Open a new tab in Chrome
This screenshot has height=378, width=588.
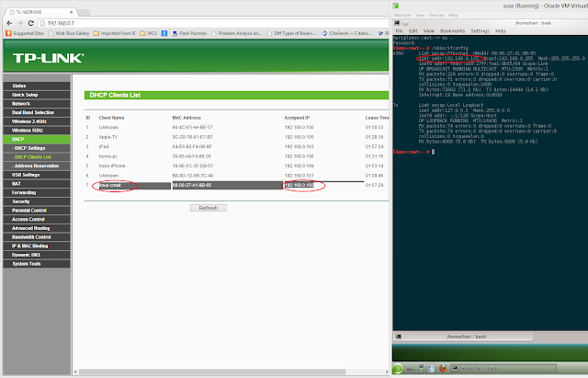[84, 13]
